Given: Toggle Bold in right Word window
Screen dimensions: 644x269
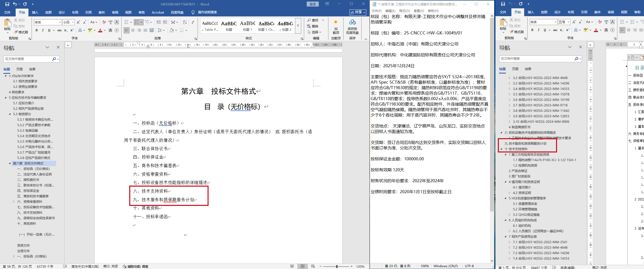Looking at the screenshot, I should [532, 30].
